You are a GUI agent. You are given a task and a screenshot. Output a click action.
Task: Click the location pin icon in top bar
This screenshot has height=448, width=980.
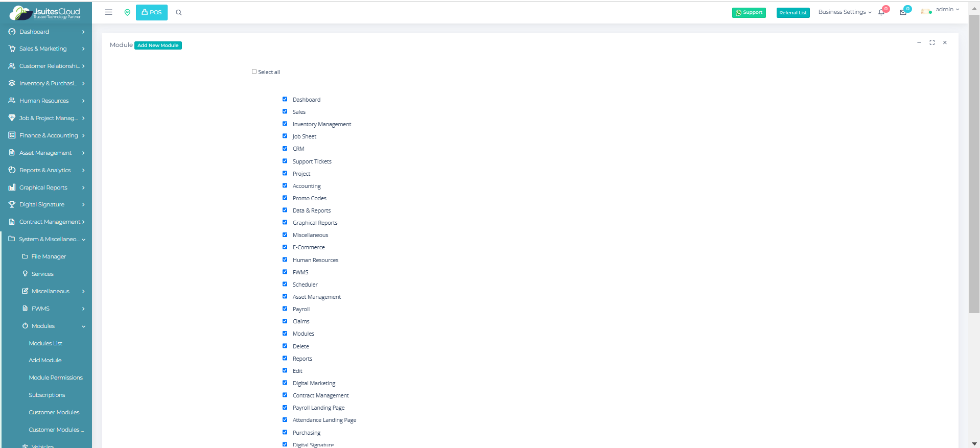[127, 12]
